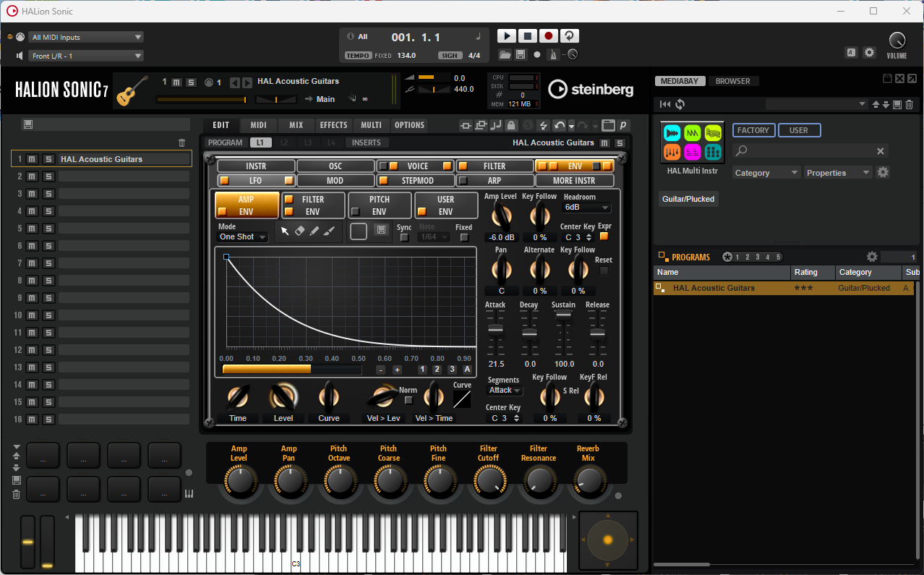
Task: Open programs list settings gear icon
Action: click(x=872, y=257)
